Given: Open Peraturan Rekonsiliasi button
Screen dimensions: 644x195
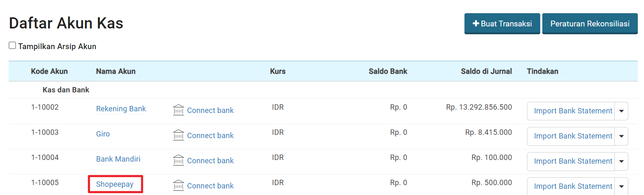Looking at the screenshot, I should point(590,24).
